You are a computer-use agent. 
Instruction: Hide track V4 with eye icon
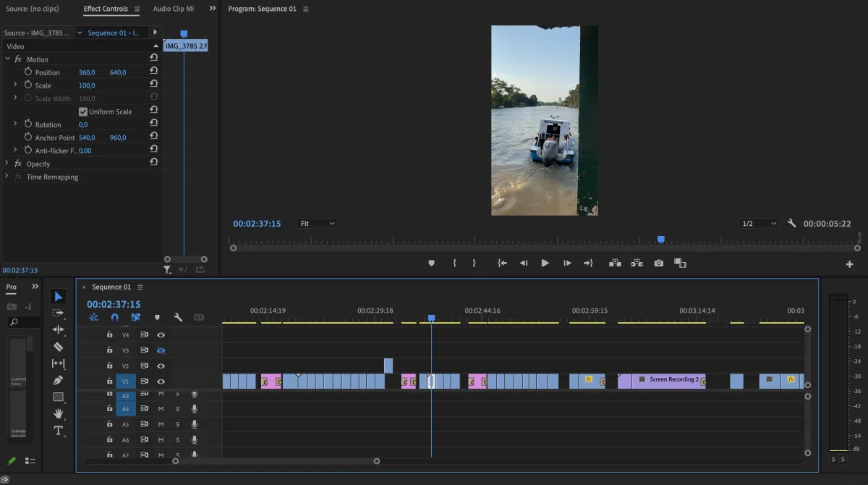[161, 335]
